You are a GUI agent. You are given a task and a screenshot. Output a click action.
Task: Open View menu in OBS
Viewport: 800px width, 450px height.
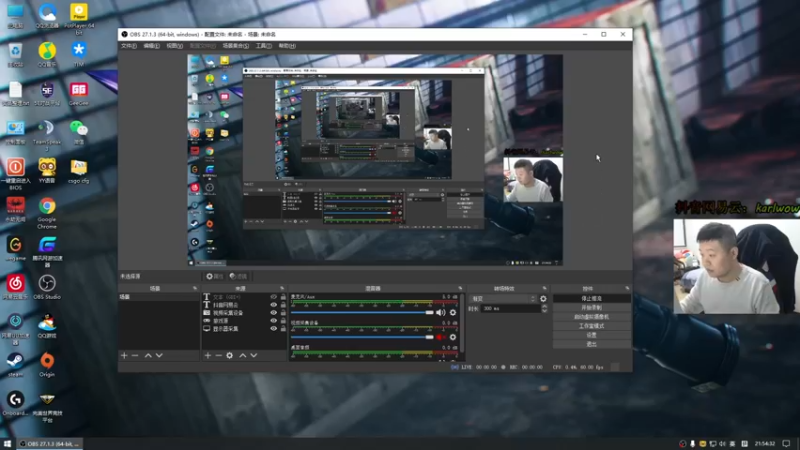point(174,46)
